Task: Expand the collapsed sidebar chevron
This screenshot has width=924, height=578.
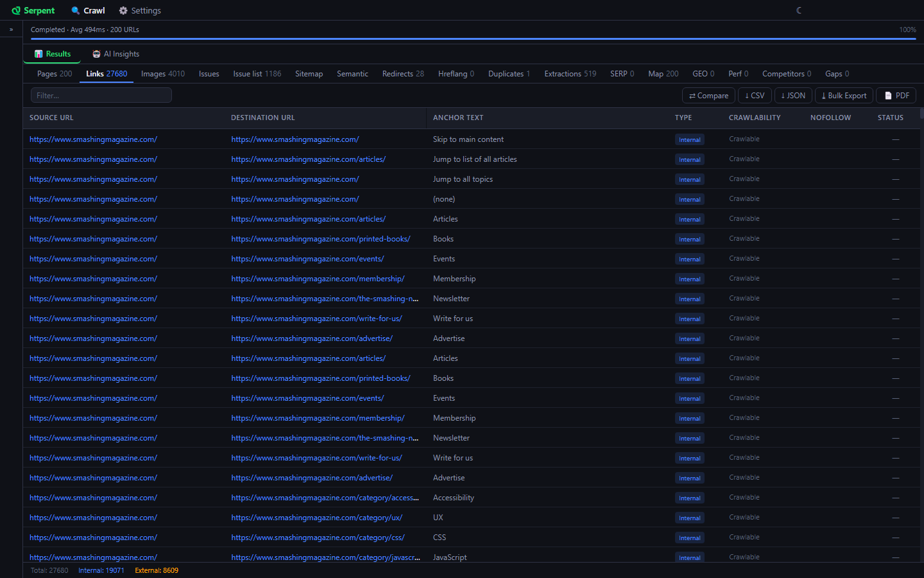Action: tap(11, 30)
